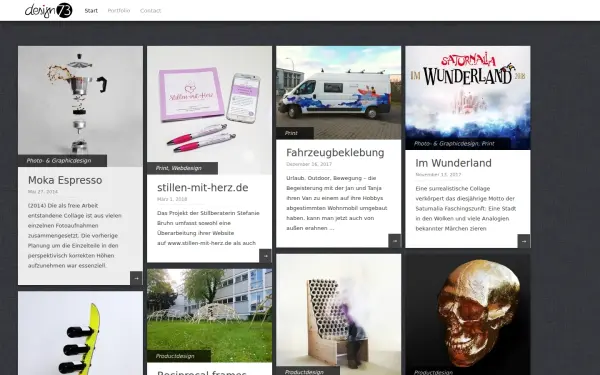Select Photo- & Graphicdesign, Print tag on Wunderland
600x375 pixels.
pyautogui.click(x=458, y=143)
